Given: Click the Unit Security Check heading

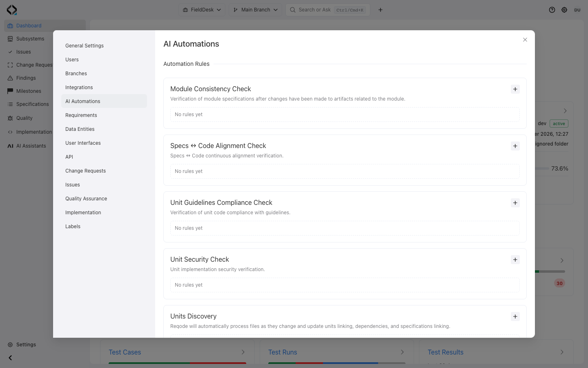Looking at the screenshot, I should (200, 260).
